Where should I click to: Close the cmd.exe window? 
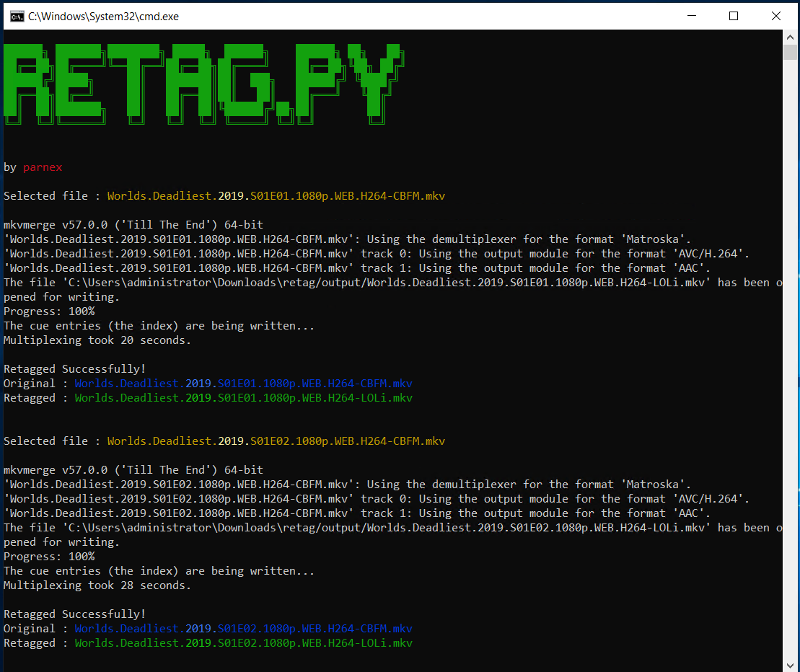click(776, 16)
